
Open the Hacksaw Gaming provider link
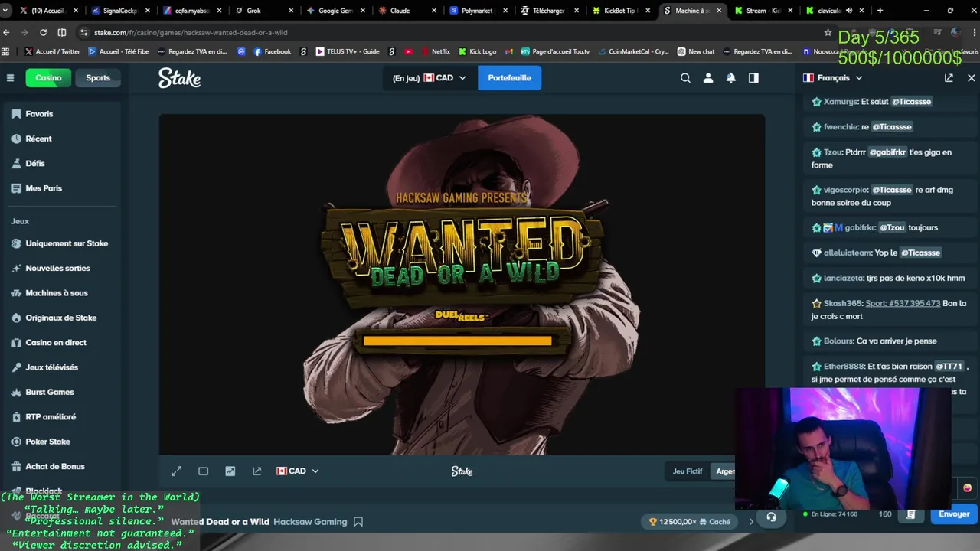point(310,522)
